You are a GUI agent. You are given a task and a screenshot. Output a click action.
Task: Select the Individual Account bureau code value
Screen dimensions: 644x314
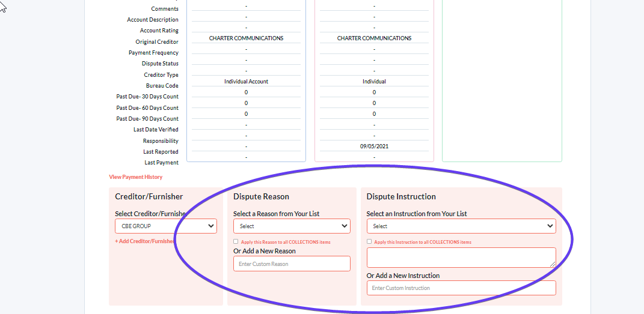click(x=246, y=81)
